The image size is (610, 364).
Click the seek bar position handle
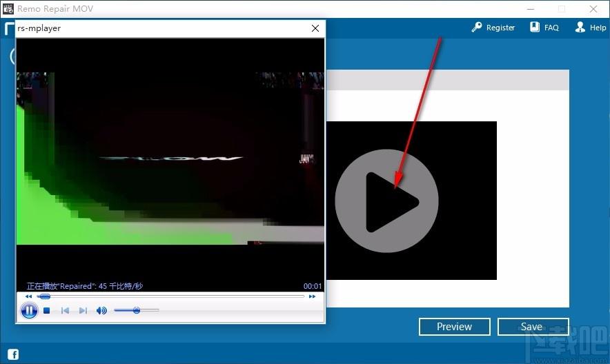[44, 296]
